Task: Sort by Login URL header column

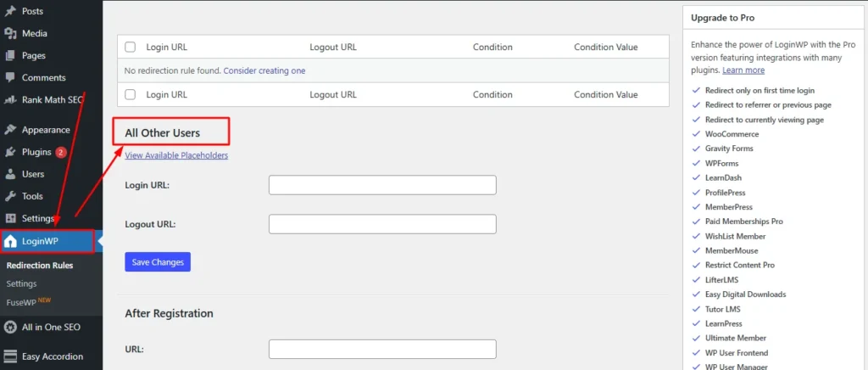Action: pyautogui.click(x=167, y=47)
